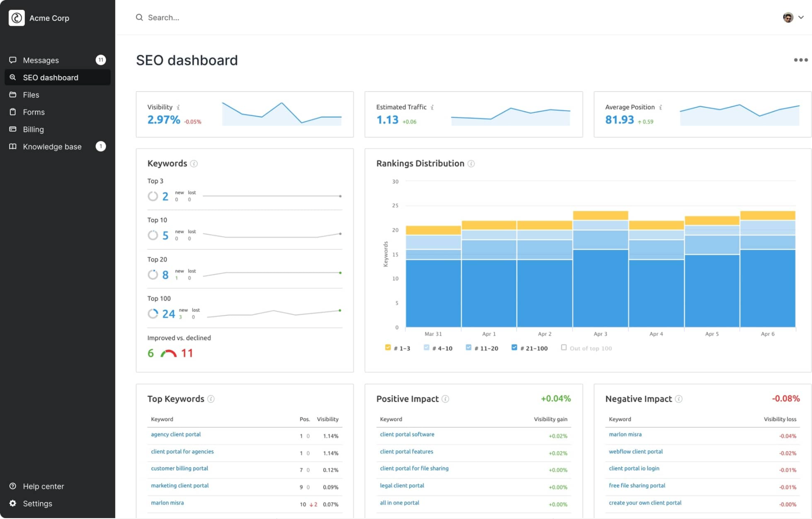Go to Billing in the sidebar
812x519 pixels.
click(33, 130)
